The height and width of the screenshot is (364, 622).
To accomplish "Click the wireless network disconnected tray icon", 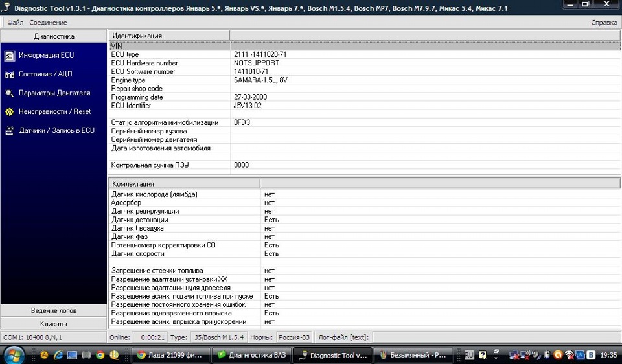I will click(570, 355).
